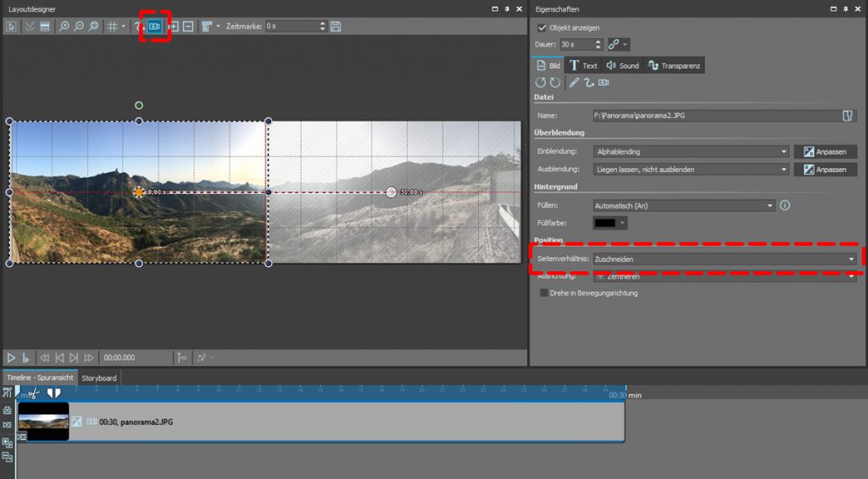Click the info icon beside Füllen dropdown
This screenshot has height=479, width=868.
[785, 205]
